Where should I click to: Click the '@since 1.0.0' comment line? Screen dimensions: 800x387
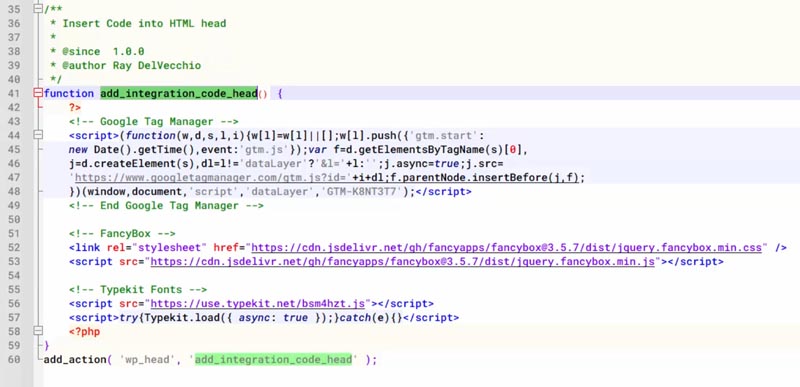[x=103, y=51]
